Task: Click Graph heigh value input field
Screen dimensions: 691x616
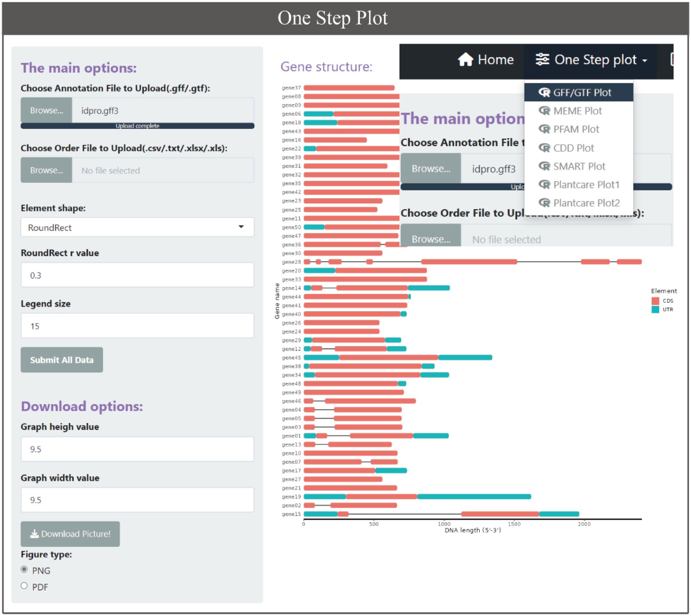Action: [137, 449]
